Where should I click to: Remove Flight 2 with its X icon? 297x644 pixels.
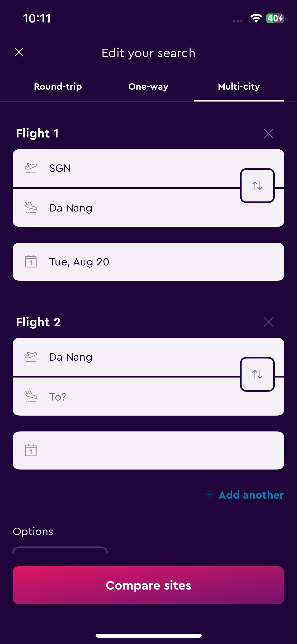point(268,322)
